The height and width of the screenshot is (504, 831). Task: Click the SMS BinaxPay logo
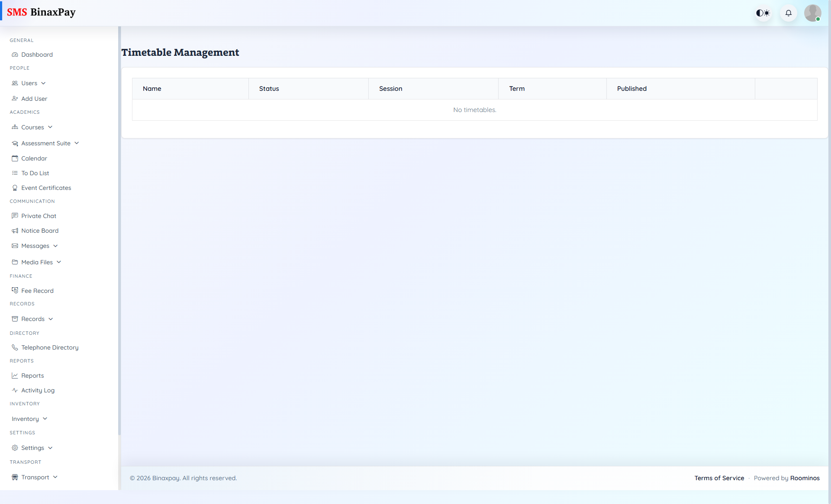[x=42, y=12]
